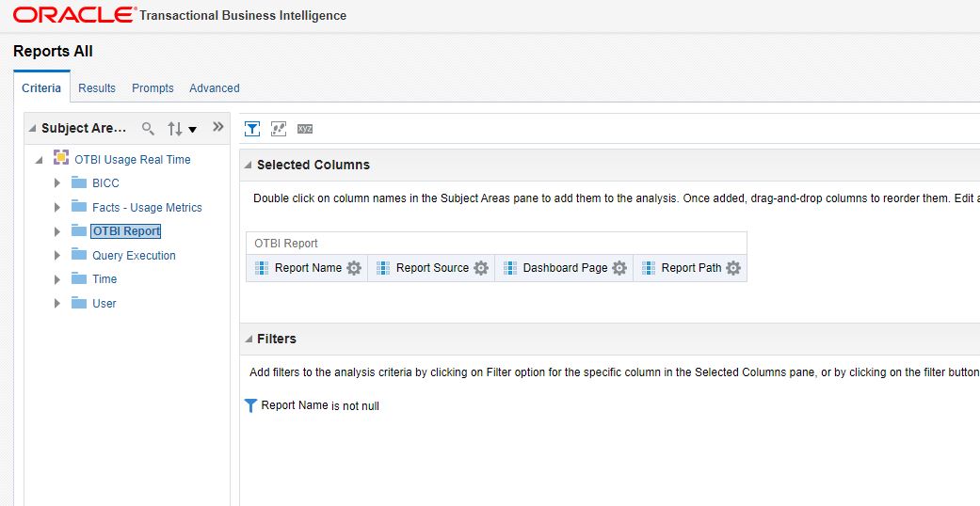
Task: Expand the Facts - Usage Metrics folder
Action: 57,208
